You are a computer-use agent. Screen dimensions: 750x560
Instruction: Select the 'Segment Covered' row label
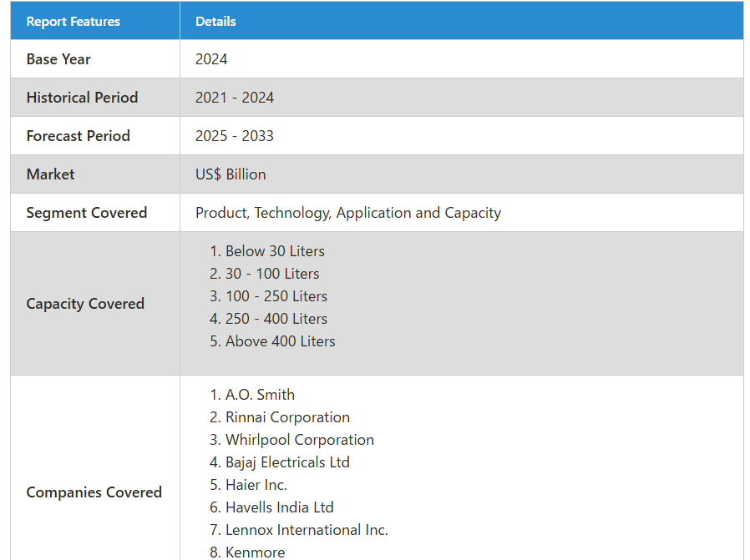pos(87,213)
